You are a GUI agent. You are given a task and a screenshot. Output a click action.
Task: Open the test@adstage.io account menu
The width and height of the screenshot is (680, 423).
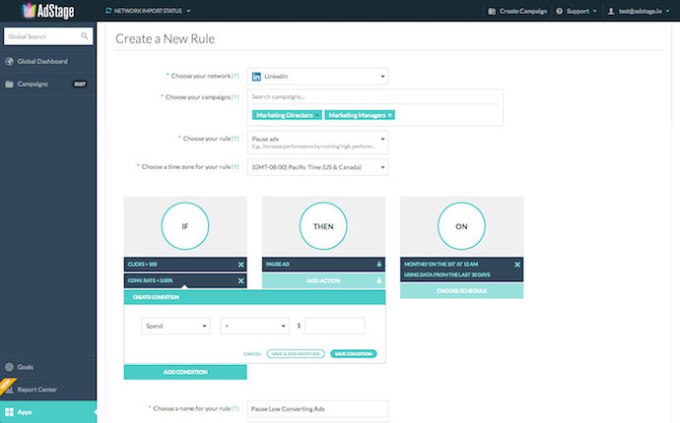638,11
